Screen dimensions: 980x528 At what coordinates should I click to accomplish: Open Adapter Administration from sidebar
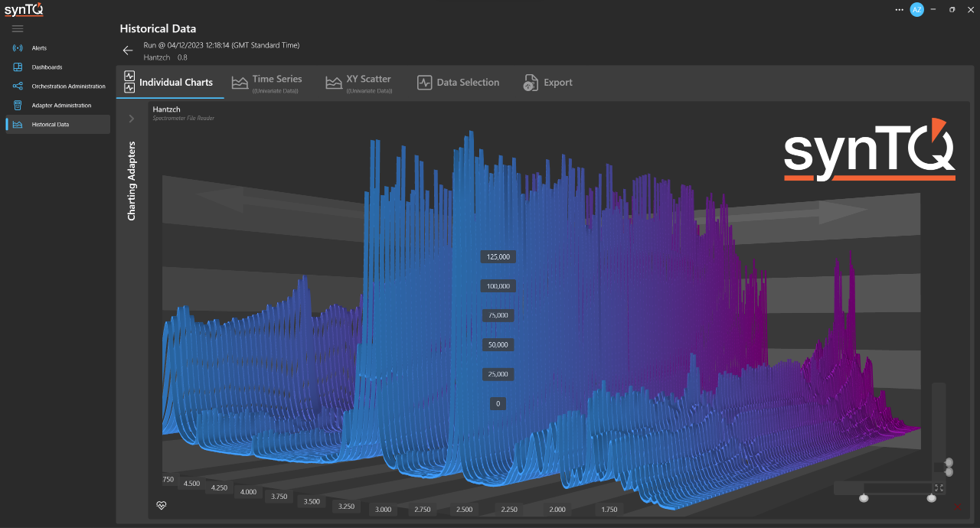coord(60,106)
